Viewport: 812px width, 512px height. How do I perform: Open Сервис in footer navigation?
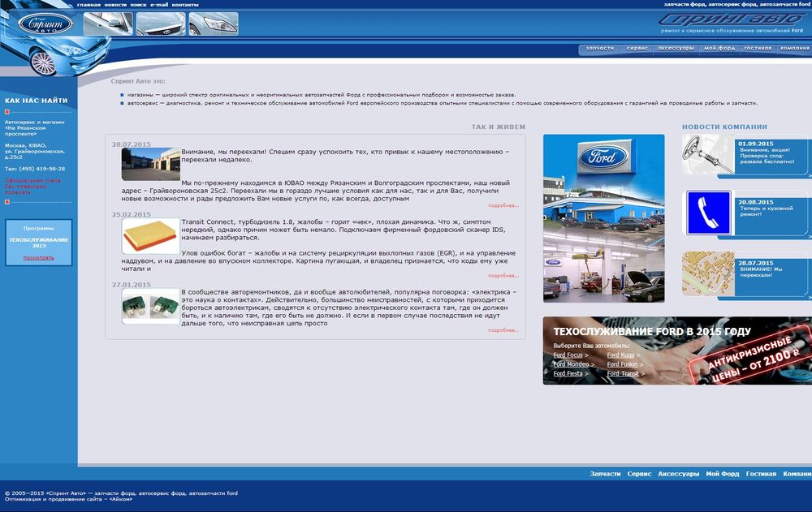(x=639, y=474)
